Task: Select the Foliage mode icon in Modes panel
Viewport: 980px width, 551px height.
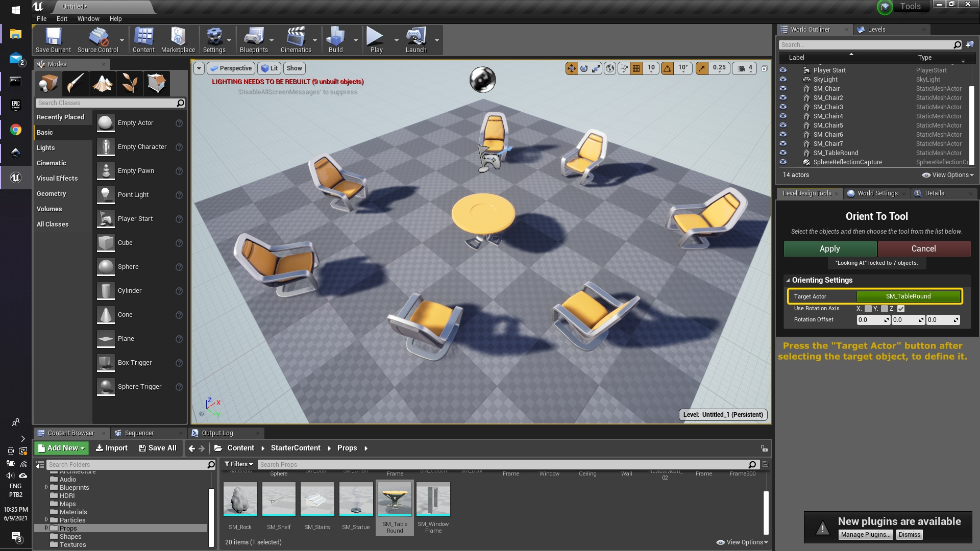Action: pyautogui.click(x=130, y=83)
